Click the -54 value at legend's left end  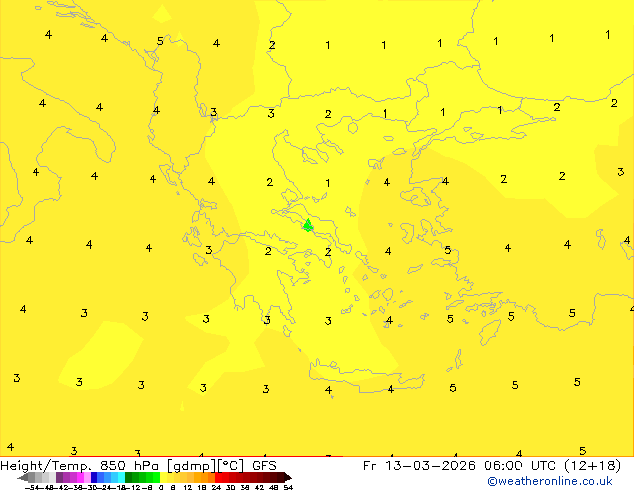click(x=32, y=487)
